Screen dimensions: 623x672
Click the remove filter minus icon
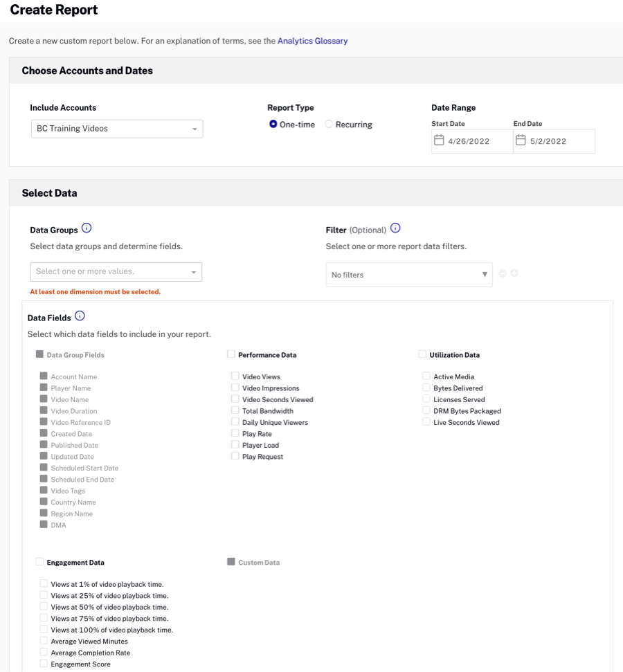tap(503, 273)
